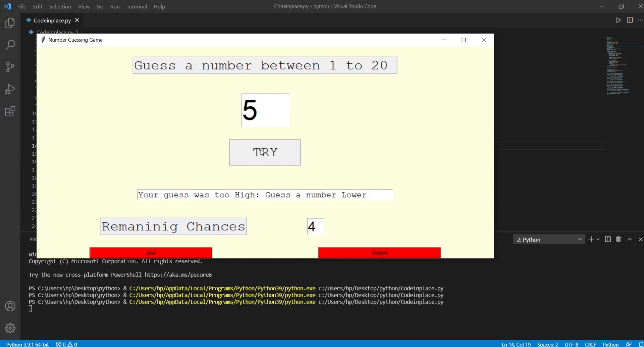The width and height of the screenshot is (644, 347).
Task: Expand the launch profile chevron beside plus
Action: point(598,239)
